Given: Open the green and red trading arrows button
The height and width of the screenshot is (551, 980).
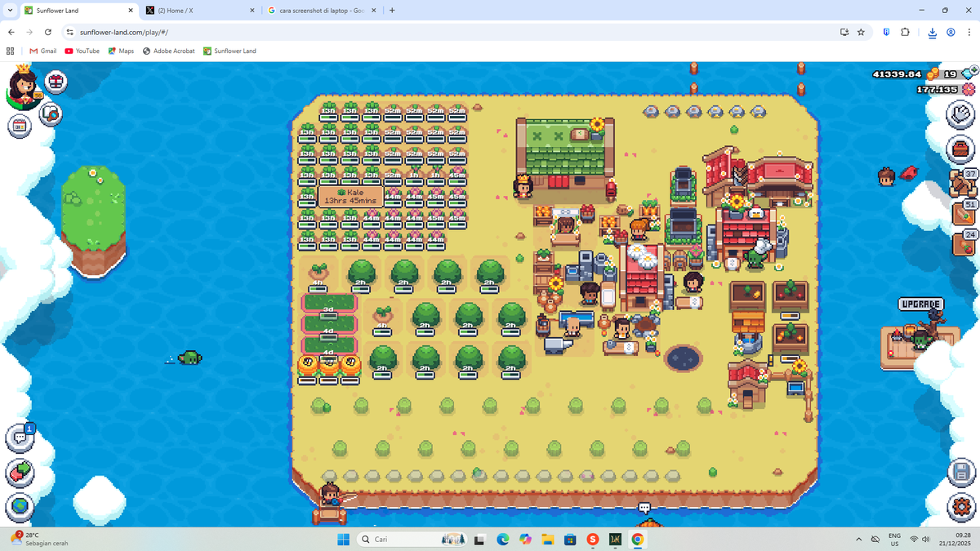Looking at the screenshot, I should coord(20,473).
